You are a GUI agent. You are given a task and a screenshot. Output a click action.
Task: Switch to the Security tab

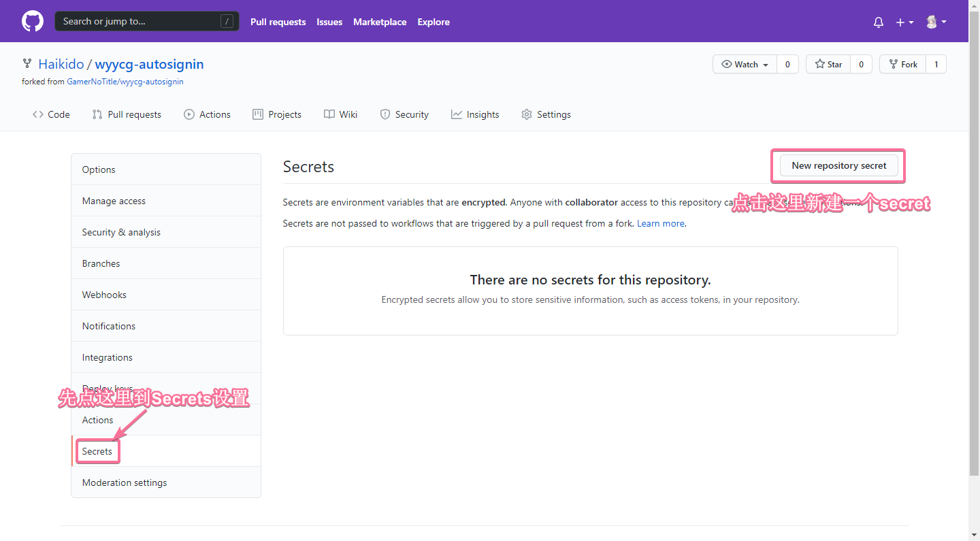coord(404,114)
